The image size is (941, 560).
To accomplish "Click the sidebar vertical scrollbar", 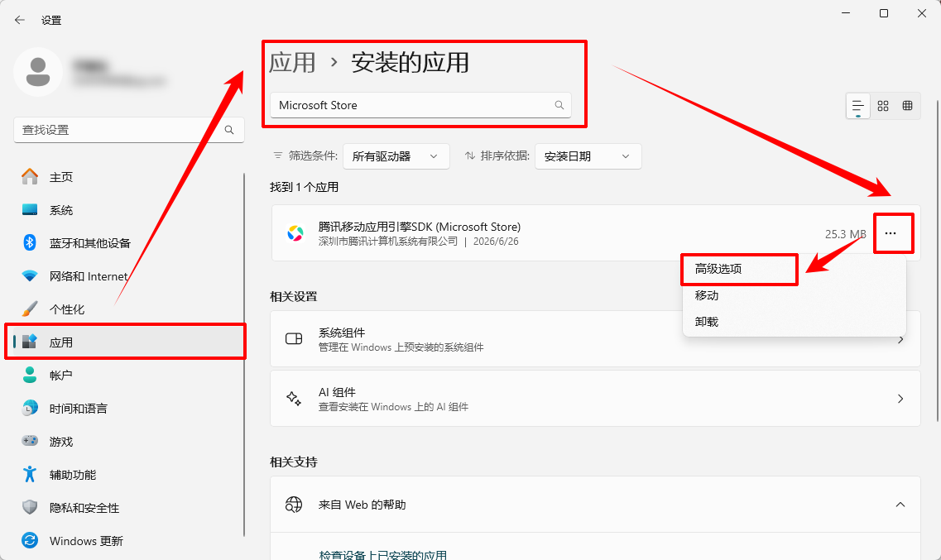I will click(x=244, y=354).
